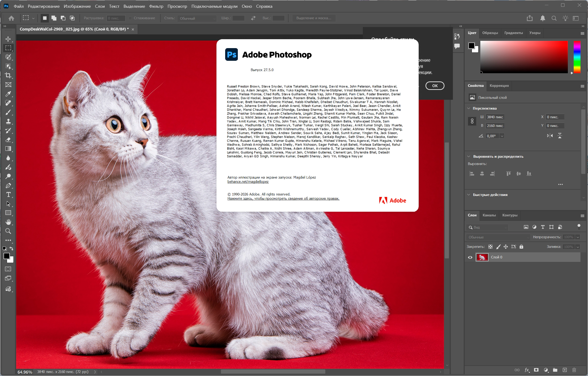Click the lock all layer icon
Screen dimensions: 588x376
pos(521,247)
